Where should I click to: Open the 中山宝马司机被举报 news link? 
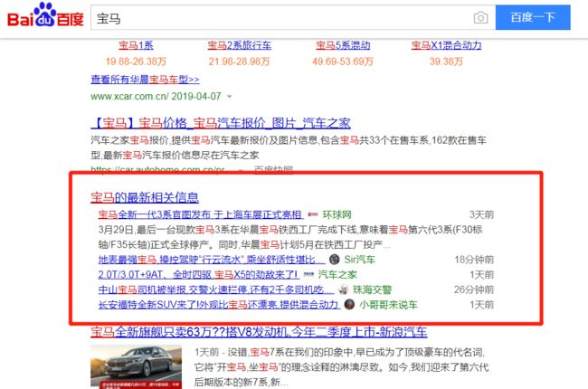click(x=215, y=289)
